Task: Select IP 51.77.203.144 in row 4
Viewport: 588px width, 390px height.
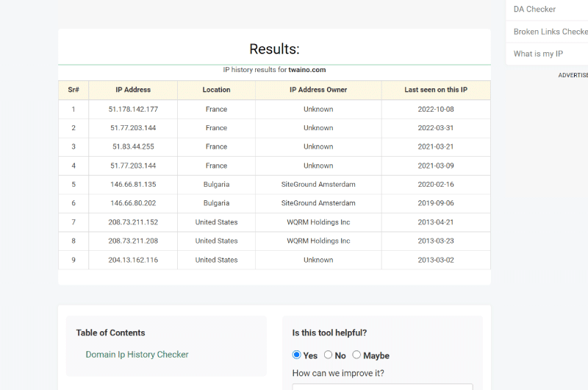Action: pyautogui.click(x=133, y=166)
